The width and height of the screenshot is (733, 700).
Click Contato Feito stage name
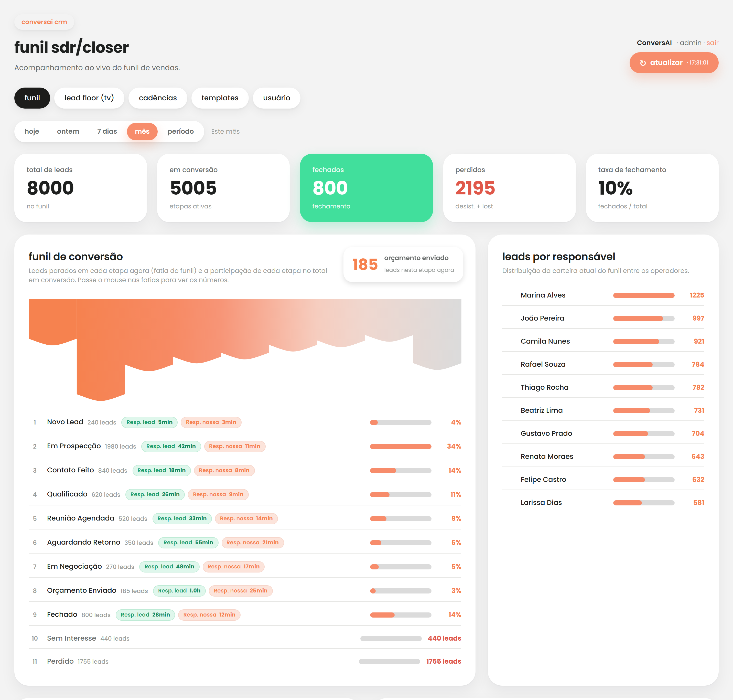pyautogui.click(x=70, y=470)
